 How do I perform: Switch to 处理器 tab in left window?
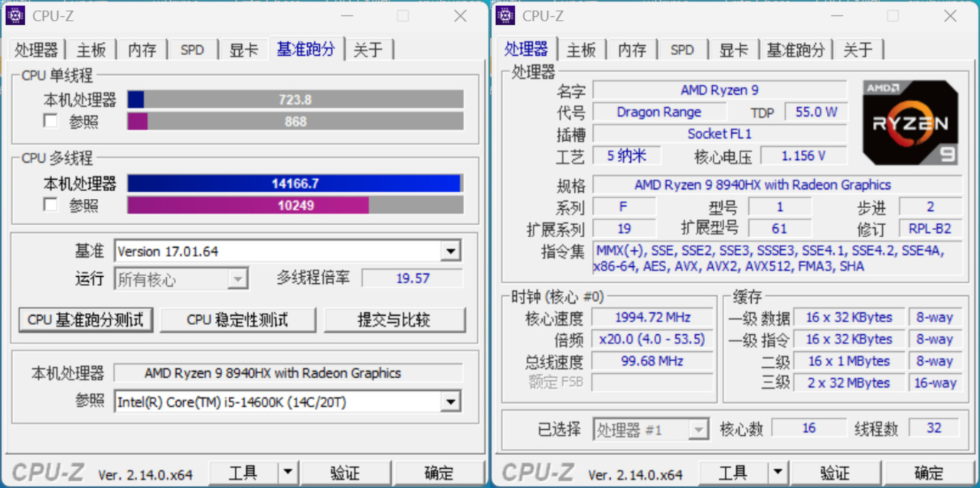pos(36,50)
